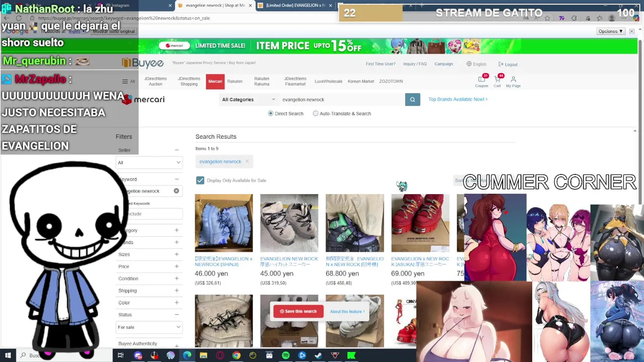
Task: Open the Coupon icon with badge
Action: coord(481,80)
